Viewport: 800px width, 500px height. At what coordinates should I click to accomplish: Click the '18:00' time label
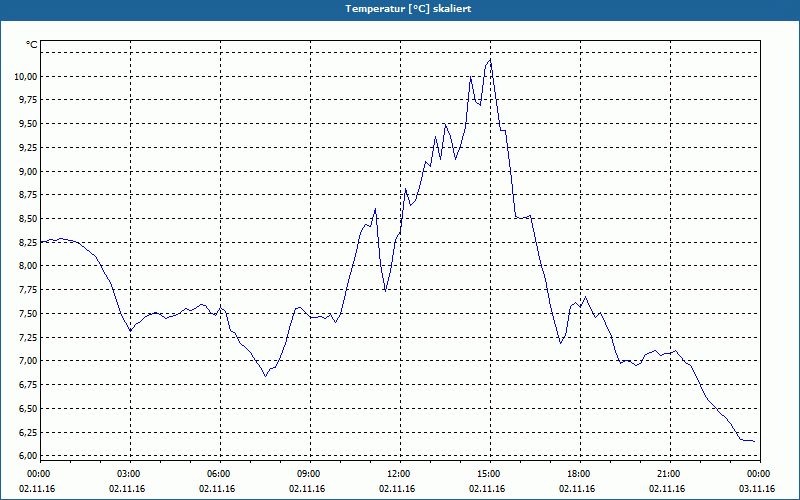580,474
